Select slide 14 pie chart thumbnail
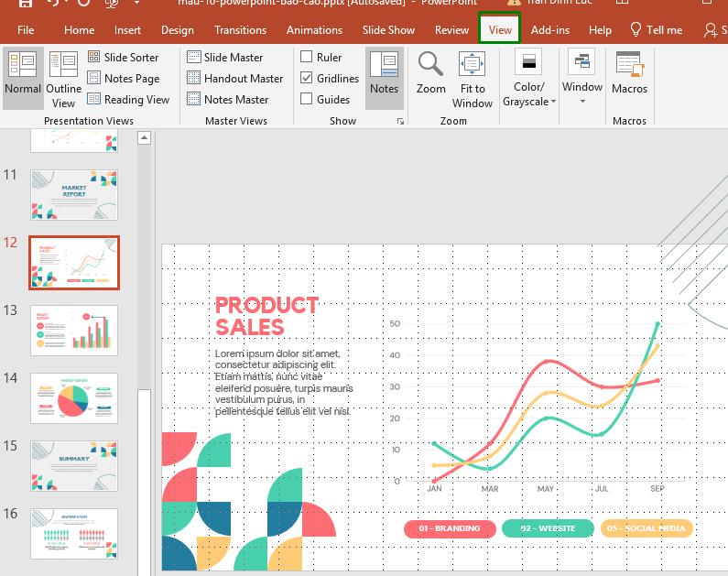 click(x=74, y=398)
